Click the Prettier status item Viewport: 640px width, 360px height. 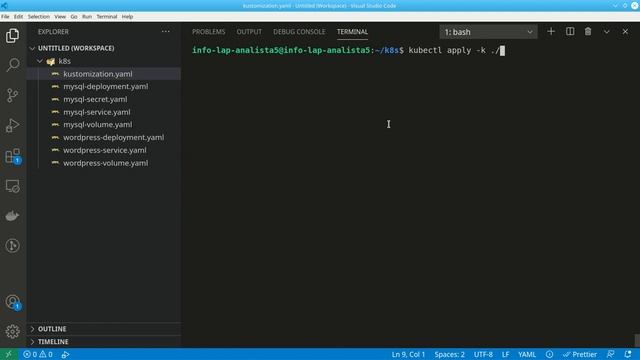click(580, 354)
